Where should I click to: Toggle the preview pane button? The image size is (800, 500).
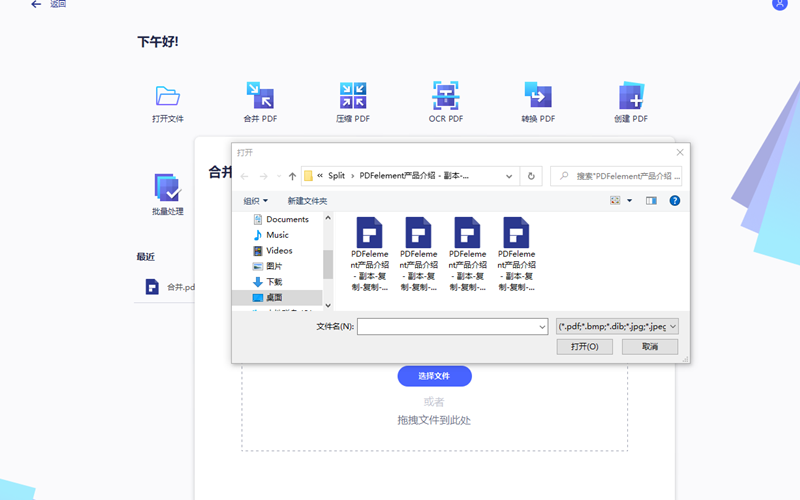pyautogui.click(x=651, y=201)
